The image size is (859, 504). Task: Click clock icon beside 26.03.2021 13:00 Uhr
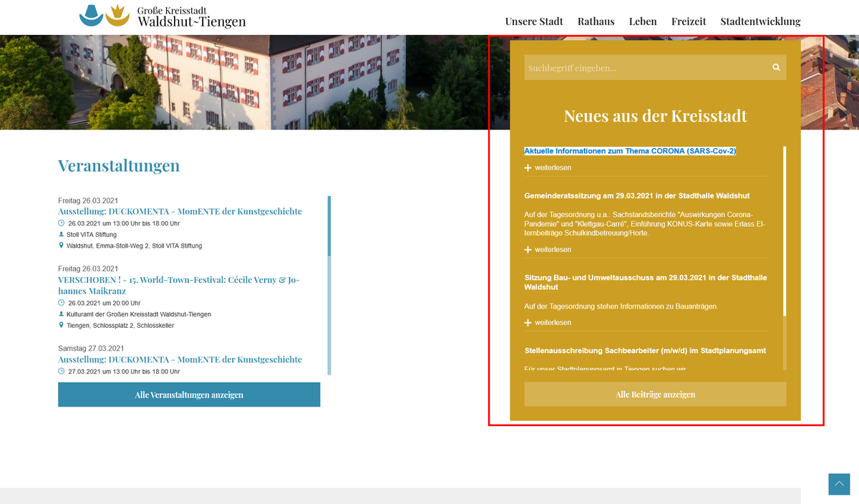(61, 223)
